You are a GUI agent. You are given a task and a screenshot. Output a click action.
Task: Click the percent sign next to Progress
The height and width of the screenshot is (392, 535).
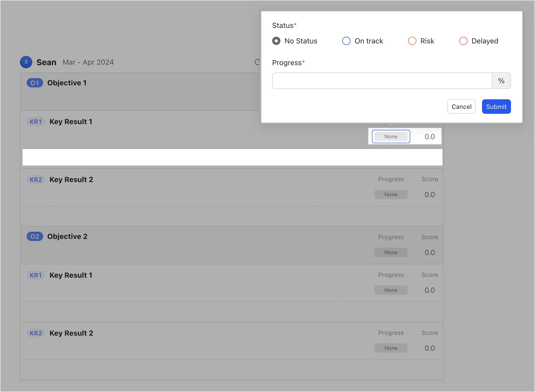(x=501, y=81)
